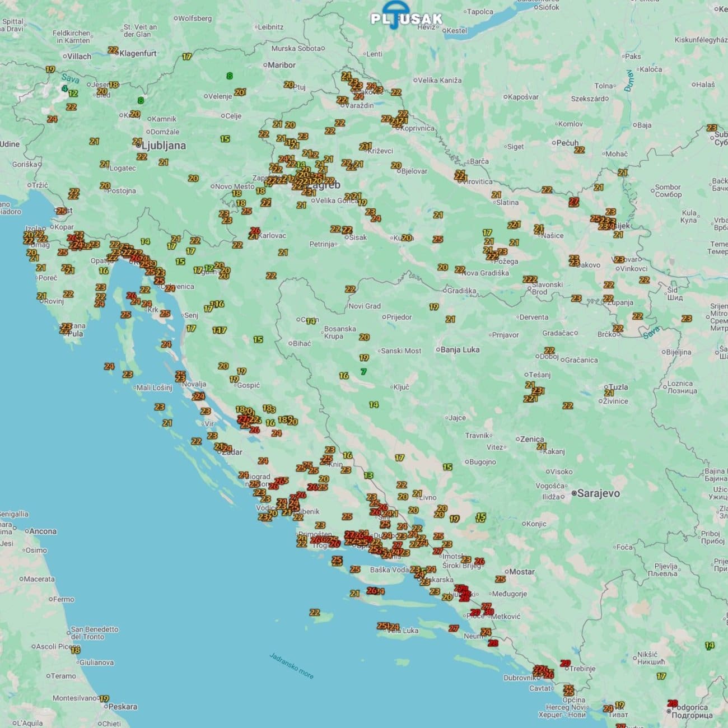Click the 18 marker near Ascoli Piceno
Viewport: 728px width, 728px height.
pyautogui.click(x=75, y=650)
